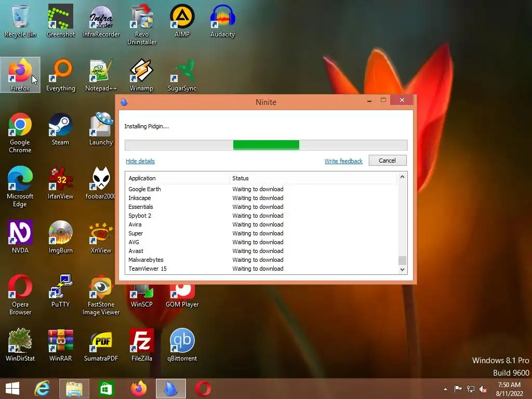Select the XnView desktop shortcut
The width and height of the screenshot is (532, 399).
point(101,237)
